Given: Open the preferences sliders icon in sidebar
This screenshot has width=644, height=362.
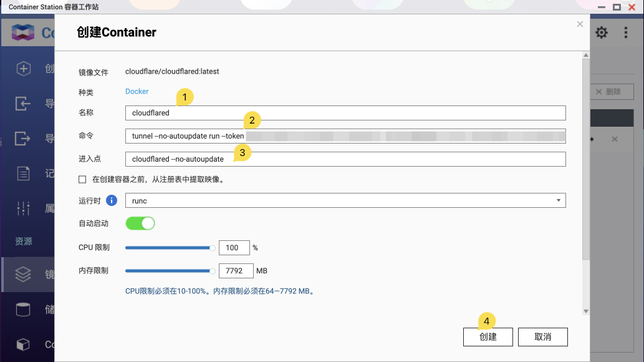Looking at the screenshot, I should [24, 208].
